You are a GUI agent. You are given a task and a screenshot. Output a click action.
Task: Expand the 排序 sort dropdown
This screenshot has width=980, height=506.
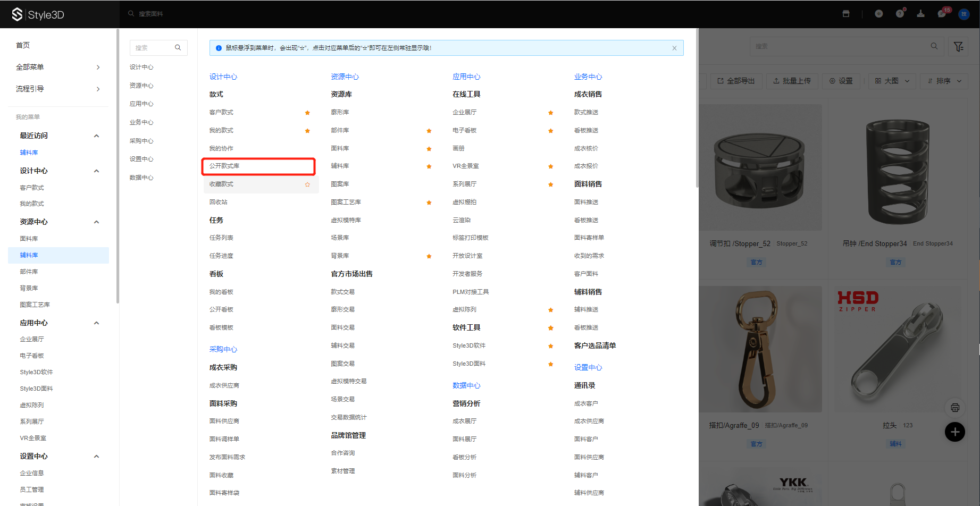coord(944,81)
